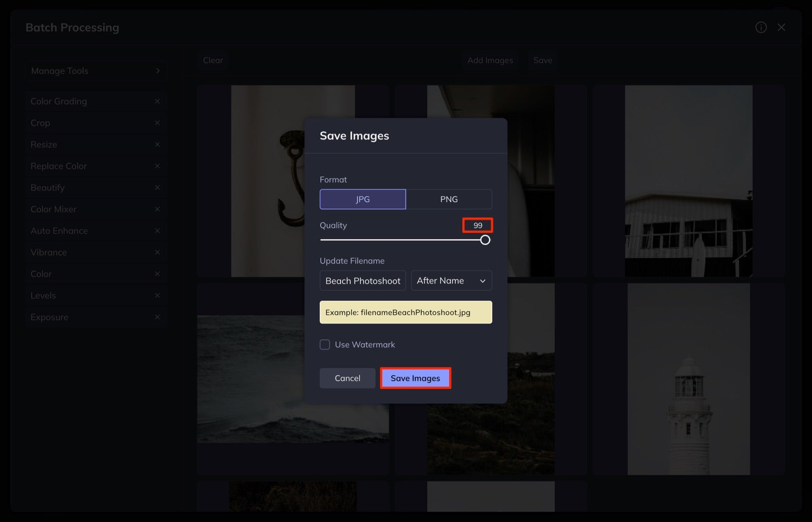Remove the Crop tool using its X icon
Screen dimensions: 812x522
point(157,122)
